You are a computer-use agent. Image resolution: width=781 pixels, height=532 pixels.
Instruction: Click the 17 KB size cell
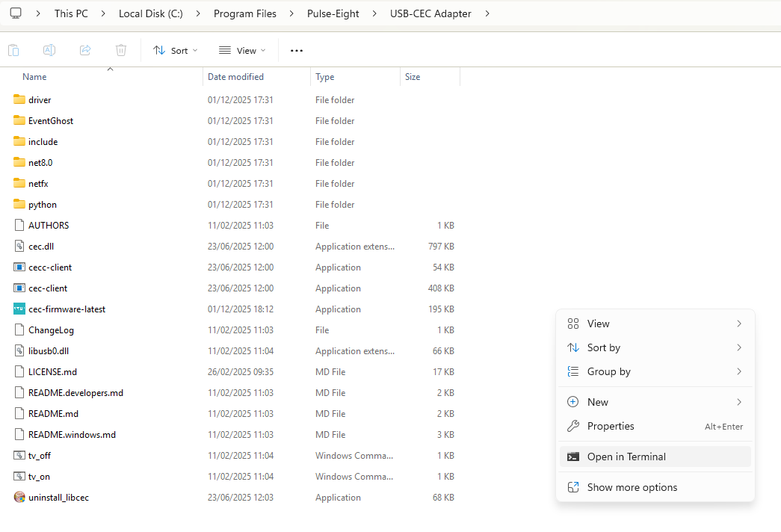443,371
